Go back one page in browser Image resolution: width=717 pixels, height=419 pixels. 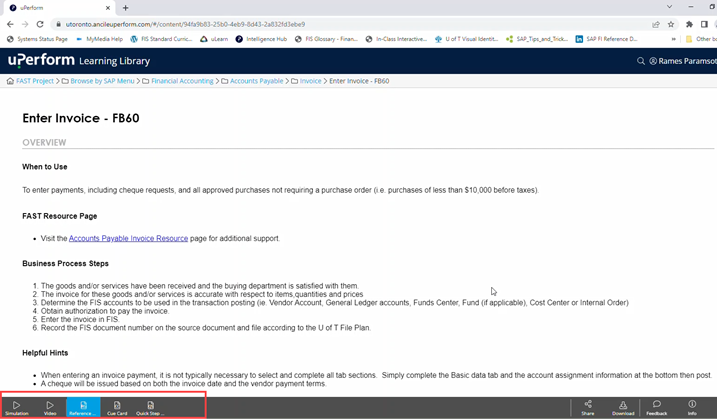[x=10, y=24]
